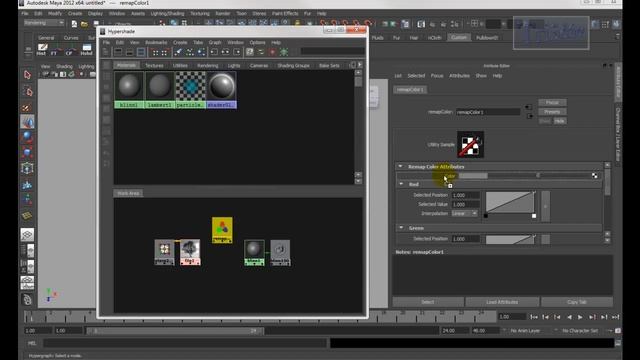Open the Interpolation Linear dropdown
Screen dimensions: 640x360
[x=465, y=213]
